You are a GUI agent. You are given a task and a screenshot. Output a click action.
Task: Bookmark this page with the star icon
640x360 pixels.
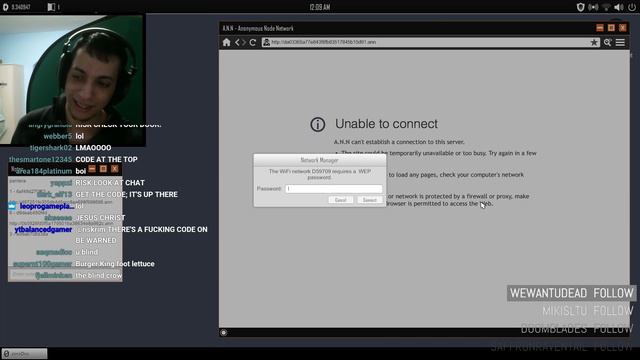(594, 42)
